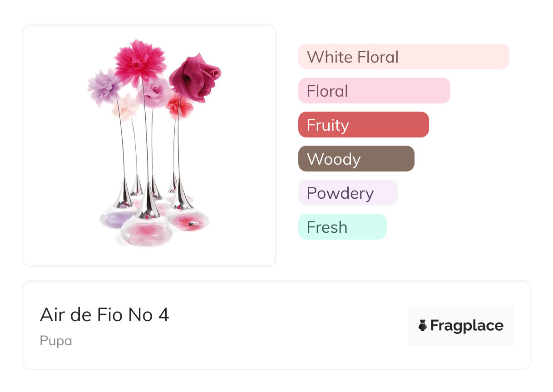Click the pale pink rose in center
This screenshot has height=392, width=553.
pyautogui.click(x=157, y=92)
